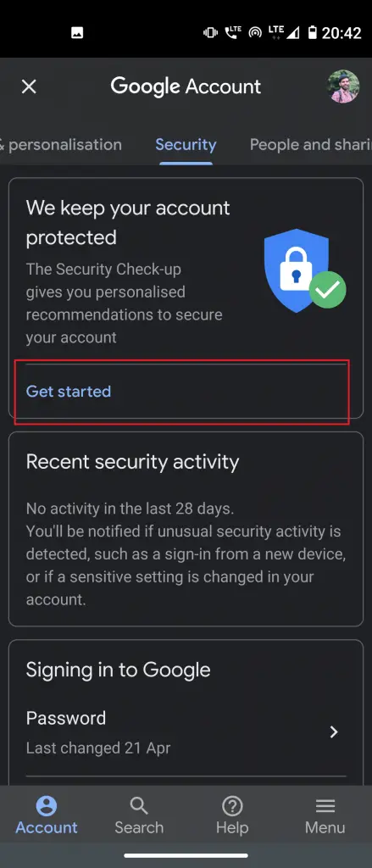Switch to People and sharing tab
The width and height of the screenshot is (372, 868).
tap(310, 144)
